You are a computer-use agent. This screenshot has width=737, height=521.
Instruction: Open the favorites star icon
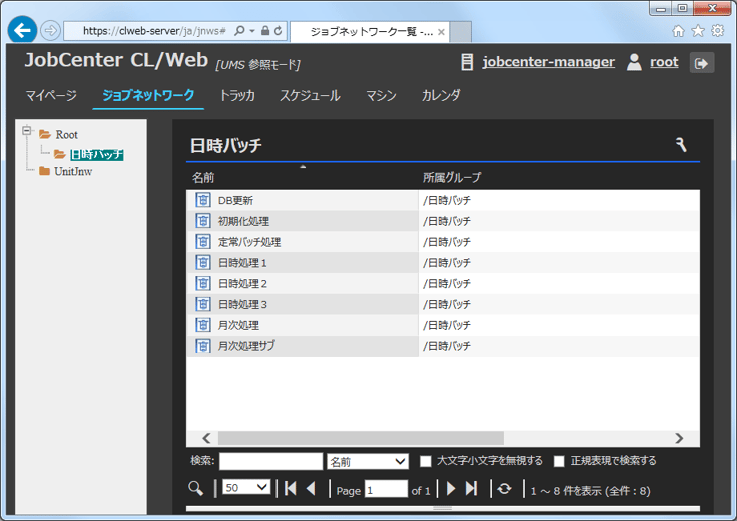(698, 31)
